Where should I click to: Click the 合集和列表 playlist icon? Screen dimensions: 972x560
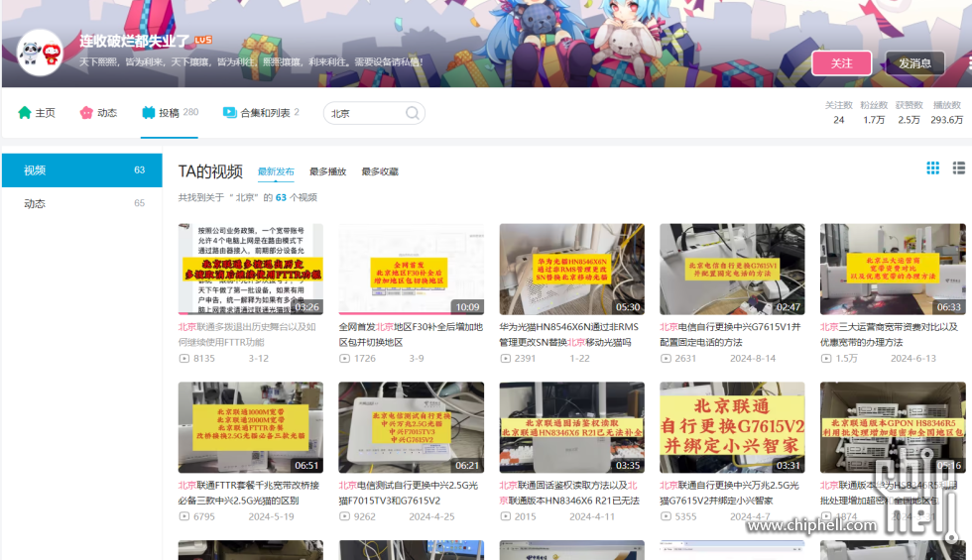pyautogui.click(x=229, y=112)
